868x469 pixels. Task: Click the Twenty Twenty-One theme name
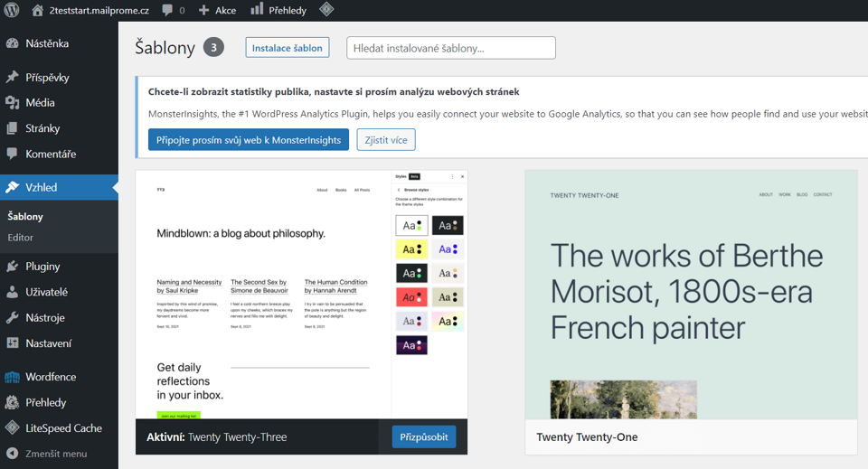(x=588, y=437)
